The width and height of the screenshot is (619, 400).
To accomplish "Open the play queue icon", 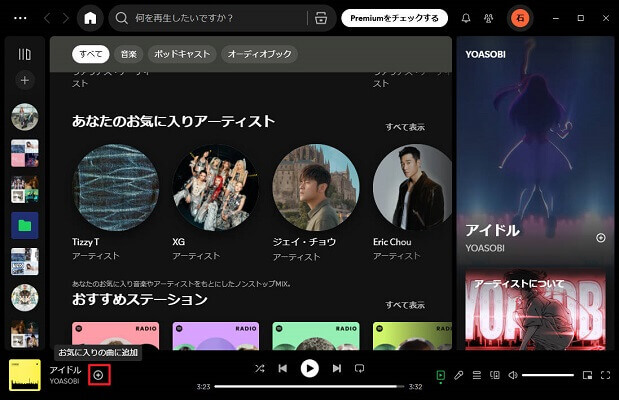I will point(477,375).
